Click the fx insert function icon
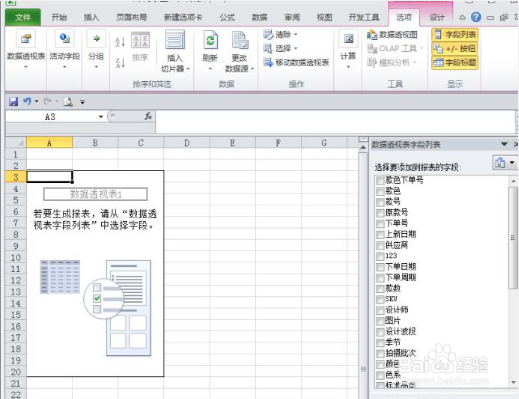The height and width of the screenshot is (399, 519). click(148, 116)
